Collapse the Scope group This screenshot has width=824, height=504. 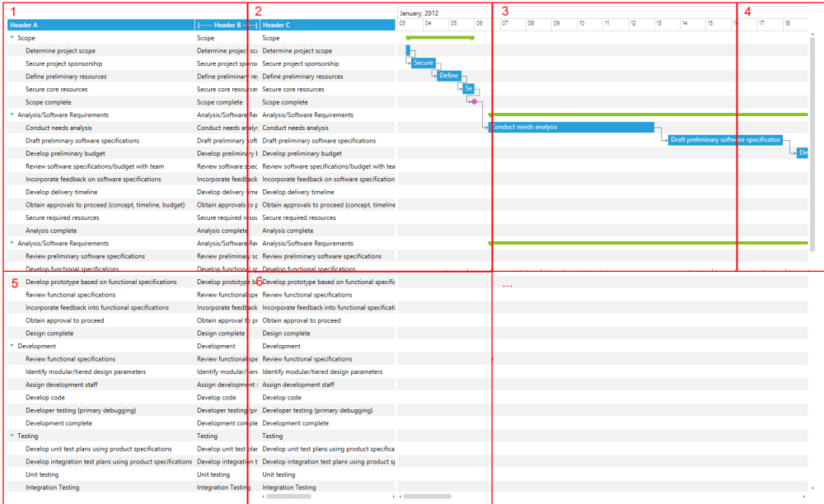coord(11,38)
